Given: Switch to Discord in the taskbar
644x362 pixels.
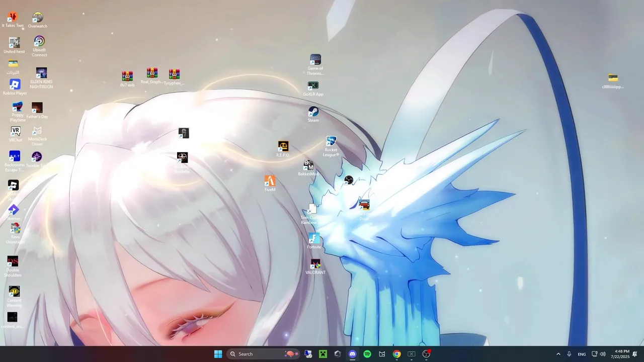Looking at the screenshot, I should coord(352,354).
